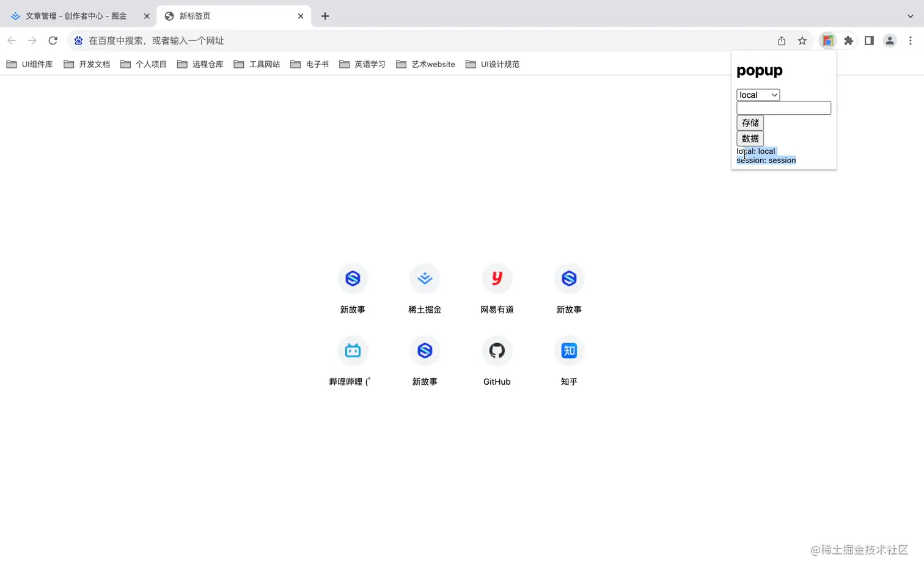Open the Extensions puzzle icon
Image resolution: width=924 pixels, height=571 pixels.
tap(849, 40)
